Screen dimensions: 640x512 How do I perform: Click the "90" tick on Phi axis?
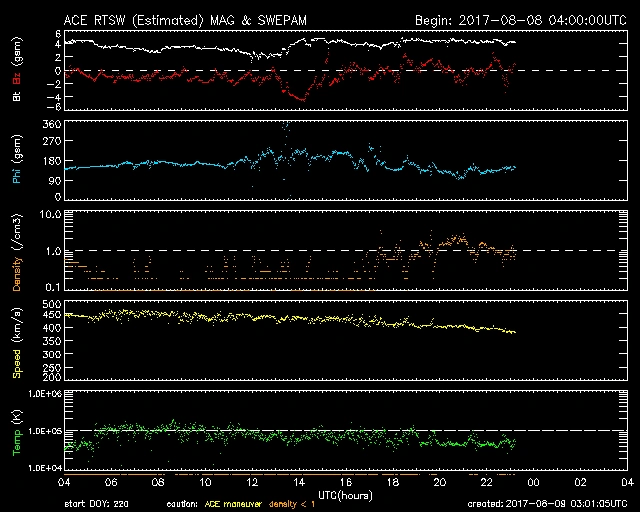(x=55, y=180)
